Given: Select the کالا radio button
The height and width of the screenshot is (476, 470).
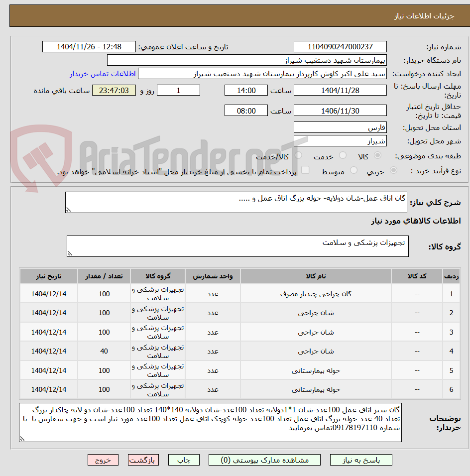Looking at the screenshot, I should click(x=377, y=155).
